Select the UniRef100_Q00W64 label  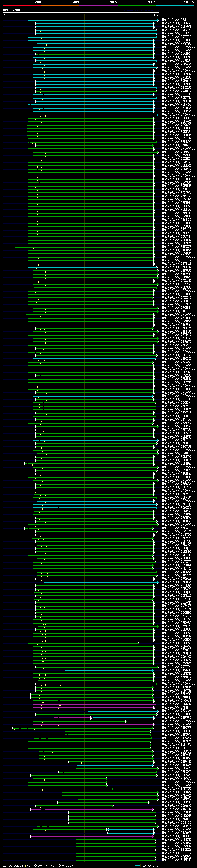pyautogui.click(x=177, y=54)
